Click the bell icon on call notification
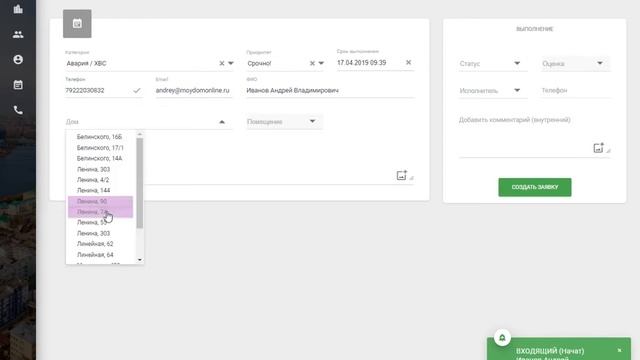Screen dimensions: 640x360 point(502,338)
